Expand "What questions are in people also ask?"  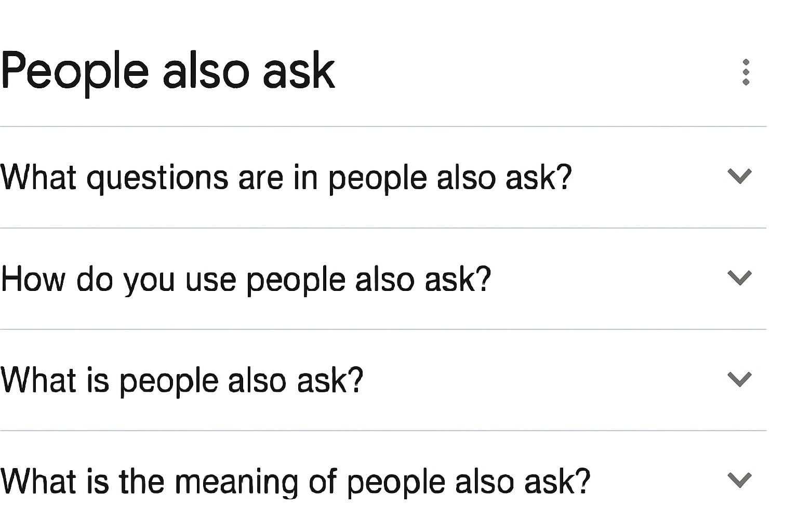pos(286,177)
